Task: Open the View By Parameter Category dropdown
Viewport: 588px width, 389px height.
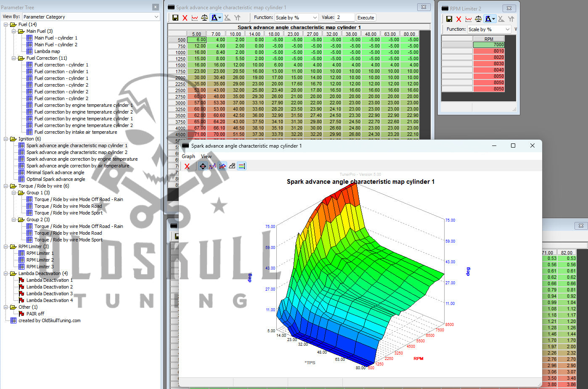Action: click(x=91, y=17)
